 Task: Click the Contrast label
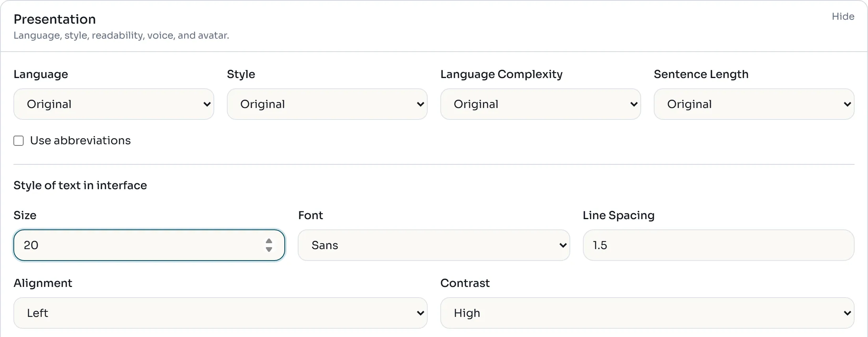(465, 283)
